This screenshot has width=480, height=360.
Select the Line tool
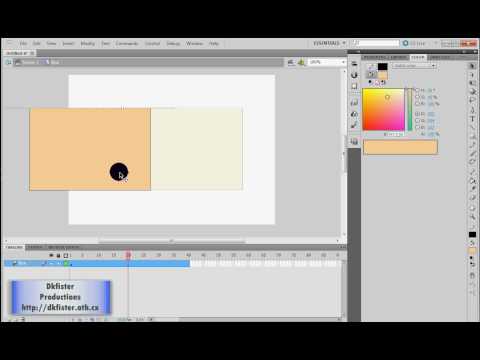[x=472, y=127]
